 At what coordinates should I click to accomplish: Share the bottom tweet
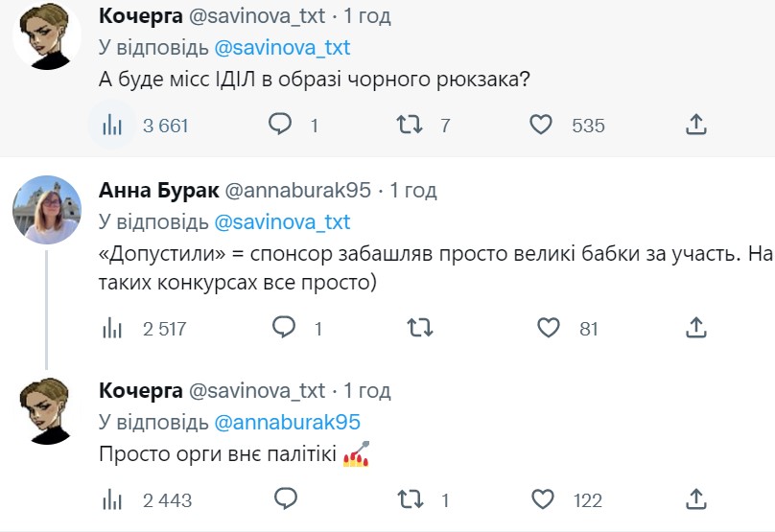pos(696,499)
